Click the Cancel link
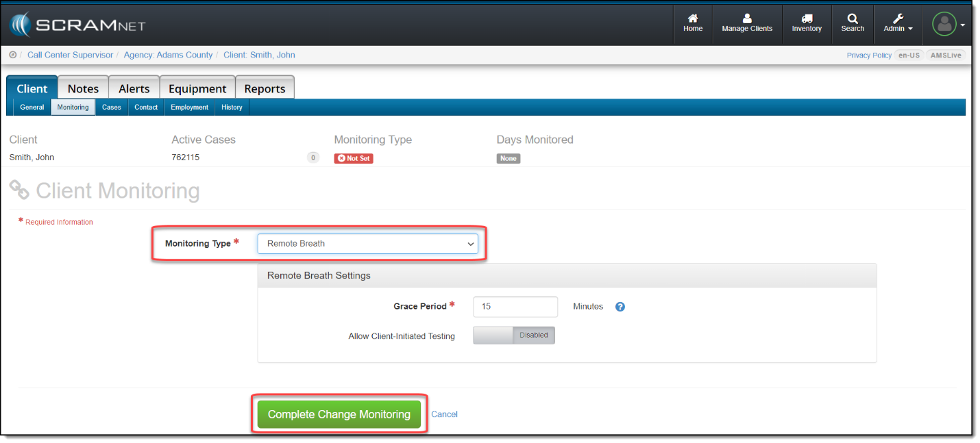 point(444,414)
